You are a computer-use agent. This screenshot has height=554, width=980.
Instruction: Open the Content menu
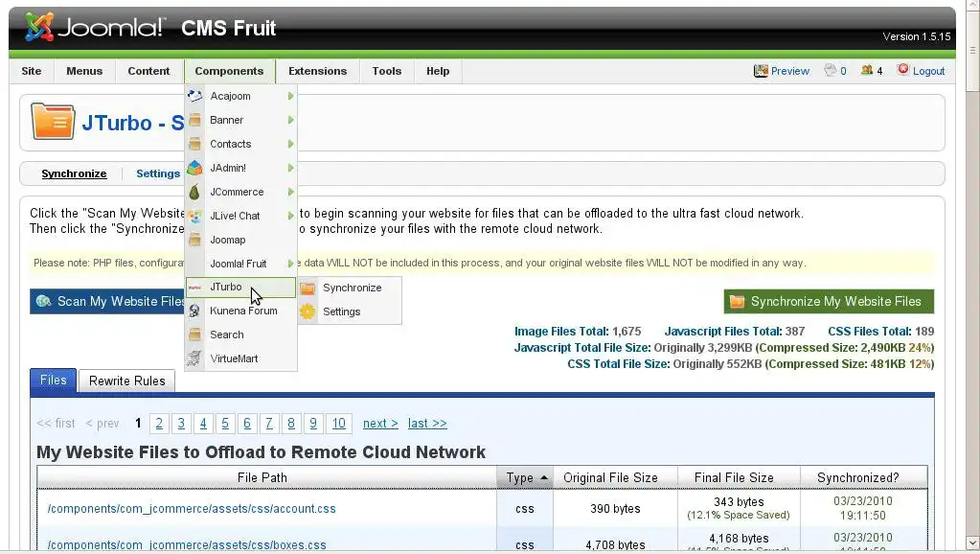click(x=148, y=71)
